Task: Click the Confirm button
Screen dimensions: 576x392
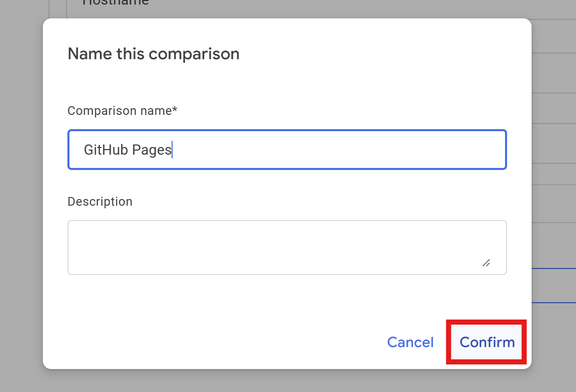Action: pyautogui.click(x=487, y=342)
